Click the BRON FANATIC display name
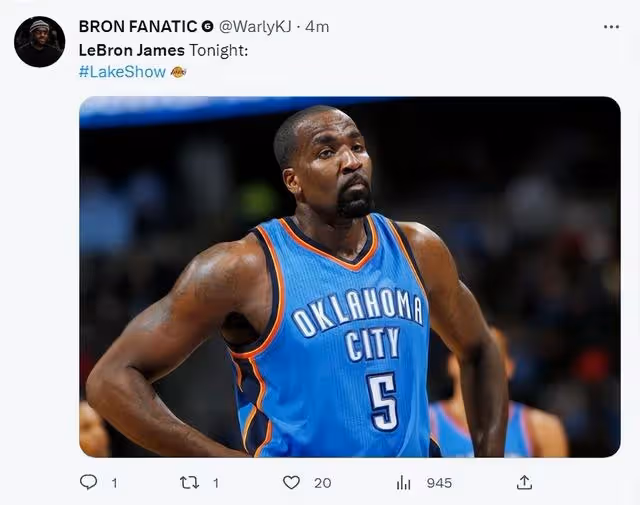 (x=138, y=27)
